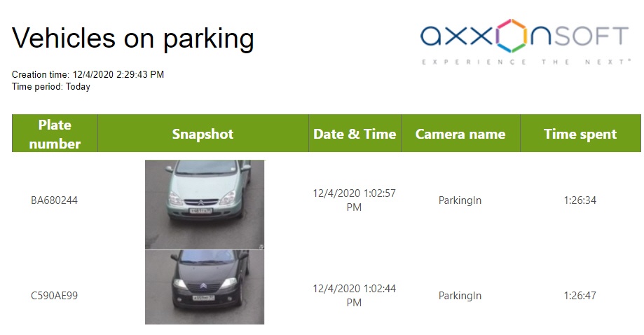Click the 1:02:57 PM date entry
The image size is (644, 335).
click(355, 200)
